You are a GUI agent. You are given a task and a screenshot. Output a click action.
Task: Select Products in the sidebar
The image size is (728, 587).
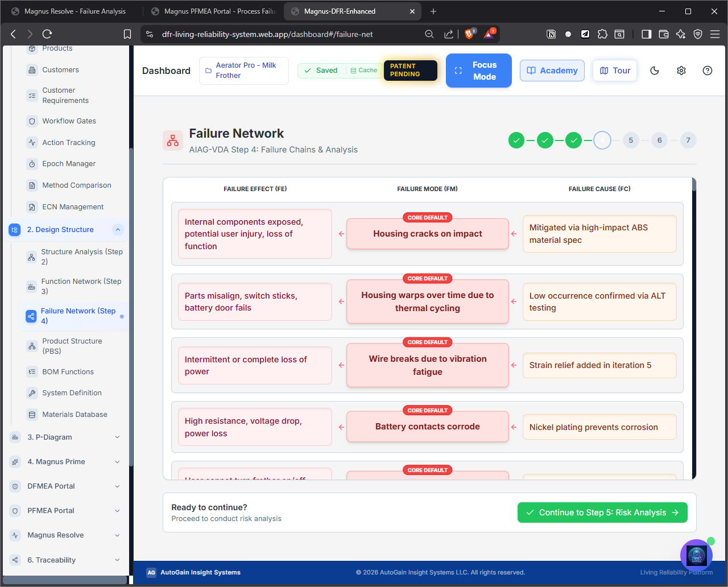coord(57,48)
